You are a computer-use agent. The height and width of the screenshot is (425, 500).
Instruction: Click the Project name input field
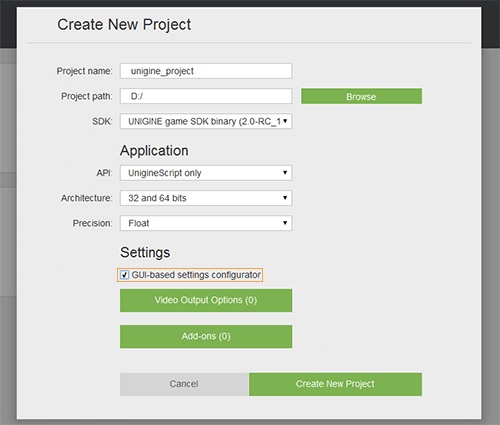[x=206, y=71]
